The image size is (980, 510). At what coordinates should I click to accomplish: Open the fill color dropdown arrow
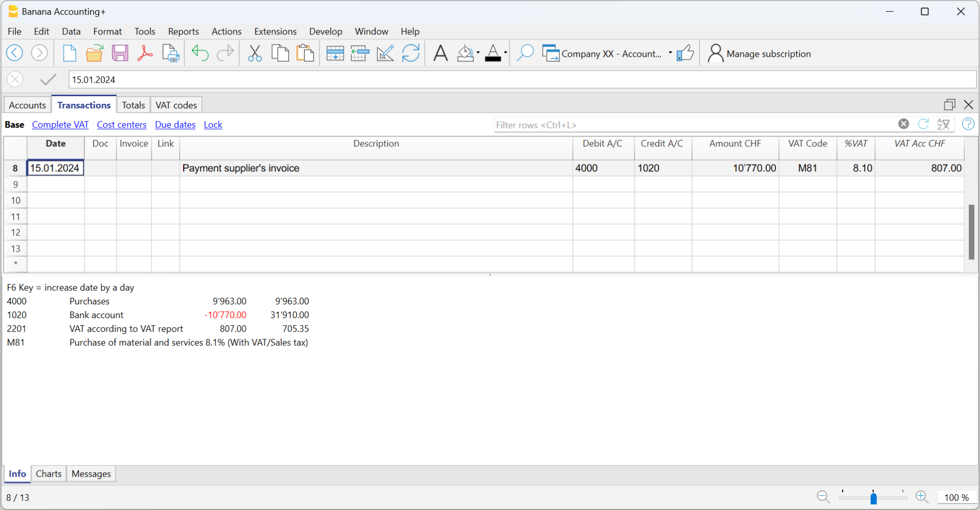pyautogui.click(x=478, y=53)
